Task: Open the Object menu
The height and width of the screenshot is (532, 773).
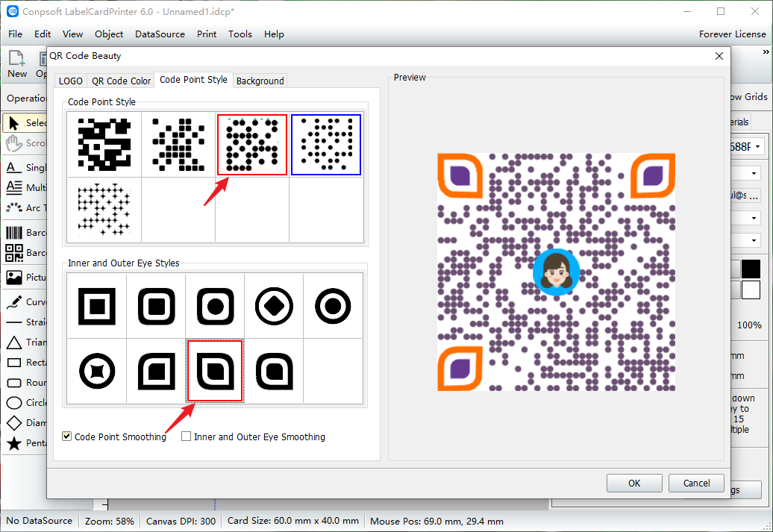Action: [x=109, y=34]
